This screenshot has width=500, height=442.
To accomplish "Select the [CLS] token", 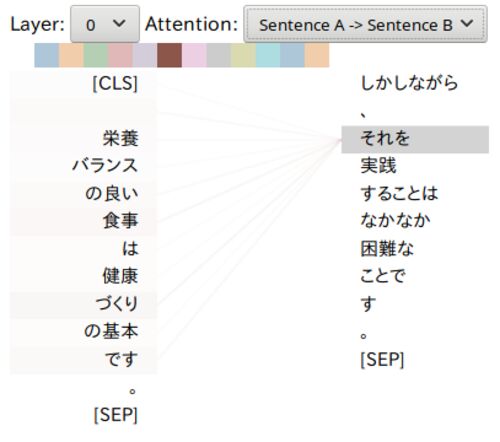I will (x=115, y=83).
